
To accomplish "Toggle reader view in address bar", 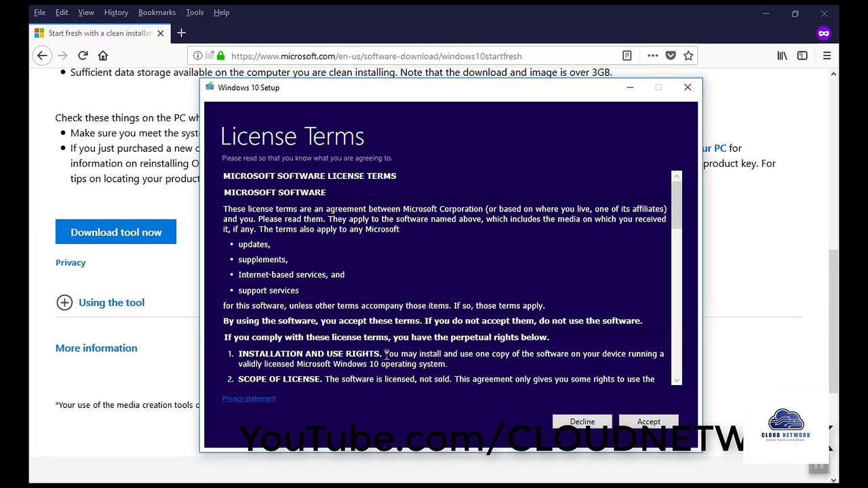I will click(x=627, y=56).
